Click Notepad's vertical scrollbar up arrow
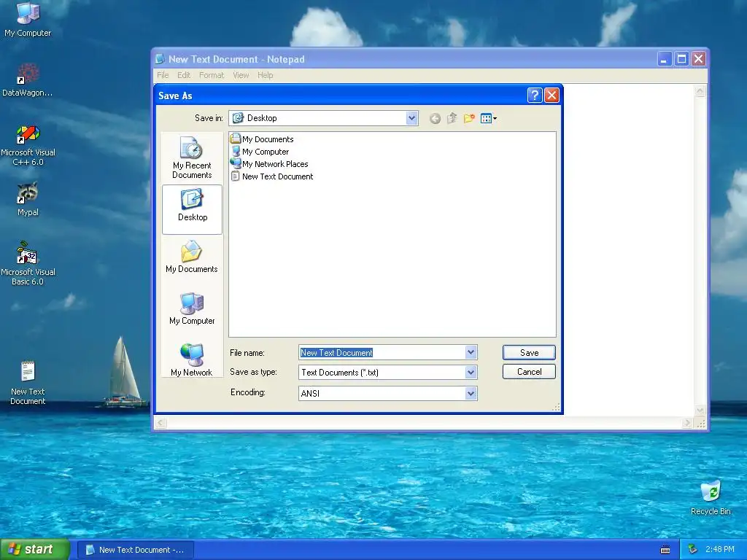 click(700, 91)
